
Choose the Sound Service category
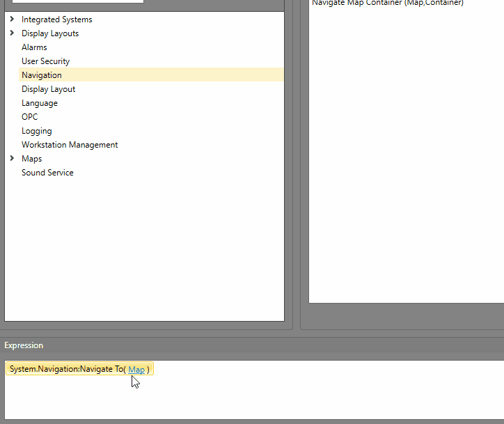[47, 173]
